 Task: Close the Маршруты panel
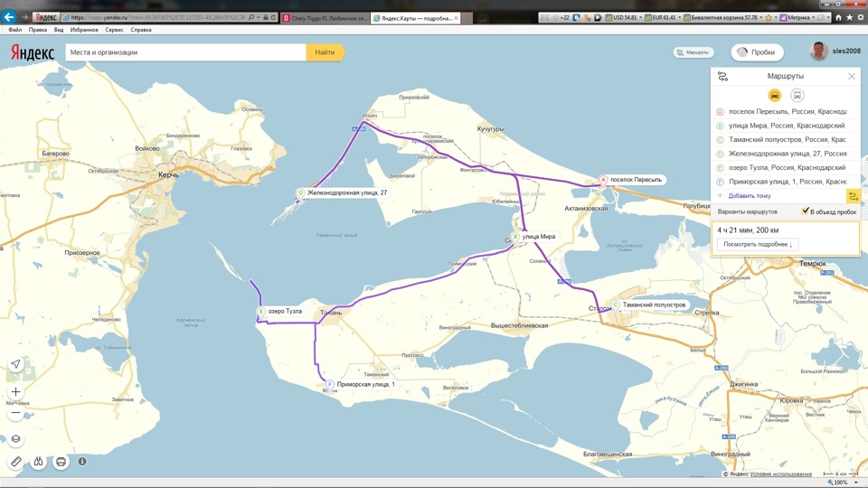coord(852,76)
